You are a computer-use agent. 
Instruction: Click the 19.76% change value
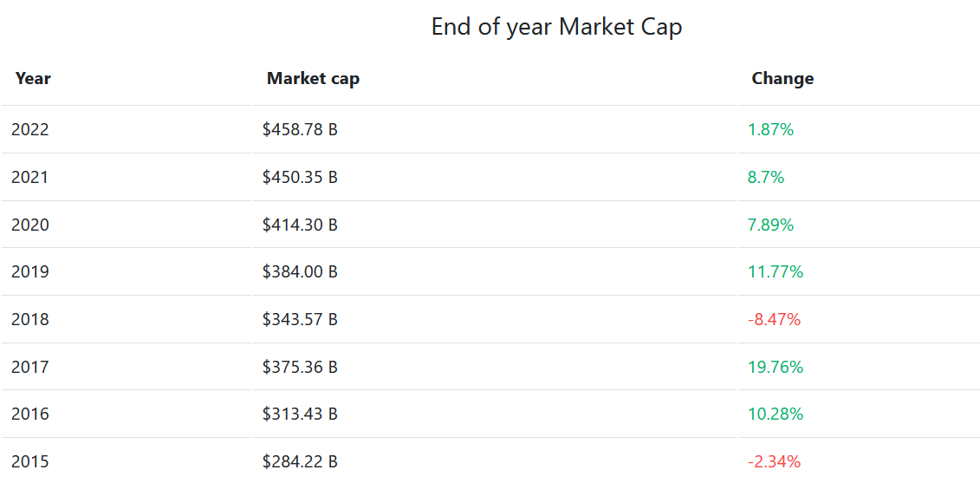click(x=776, y=368)
